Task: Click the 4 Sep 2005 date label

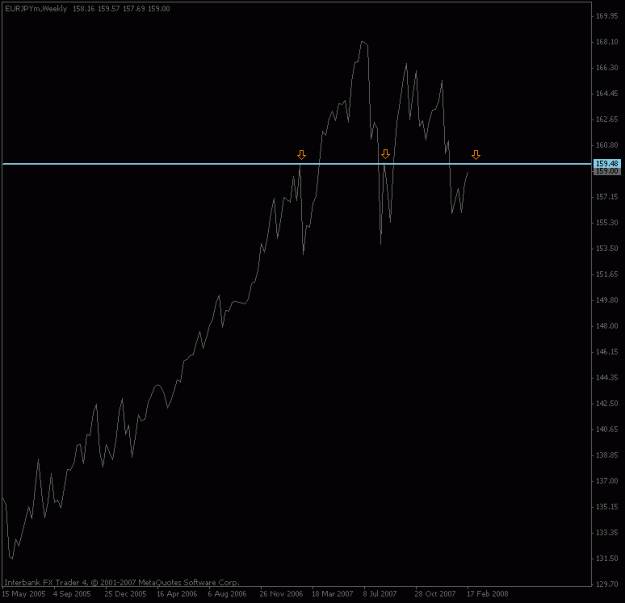Action: coord(72,594)
